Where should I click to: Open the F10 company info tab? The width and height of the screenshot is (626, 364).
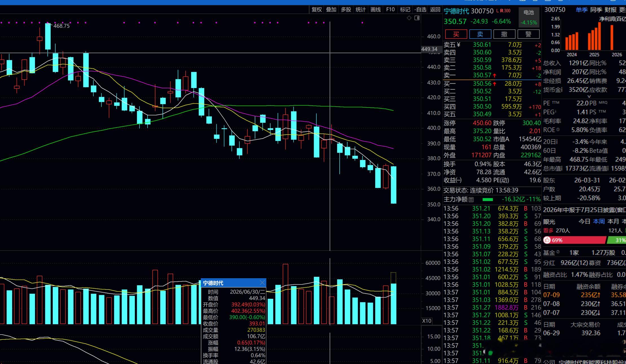pos(390,10)
